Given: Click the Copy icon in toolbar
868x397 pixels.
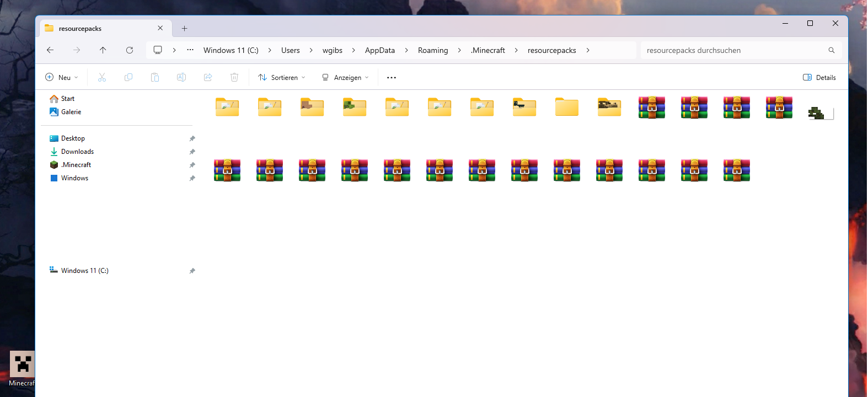Looking at the screenshot, I should (x=128, y=78).
